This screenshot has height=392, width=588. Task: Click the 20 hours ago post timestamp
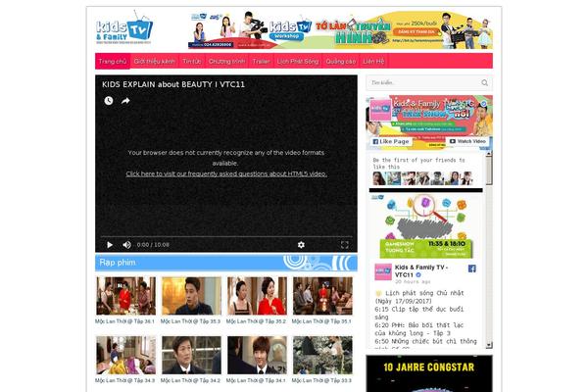(x=413, y=281)
